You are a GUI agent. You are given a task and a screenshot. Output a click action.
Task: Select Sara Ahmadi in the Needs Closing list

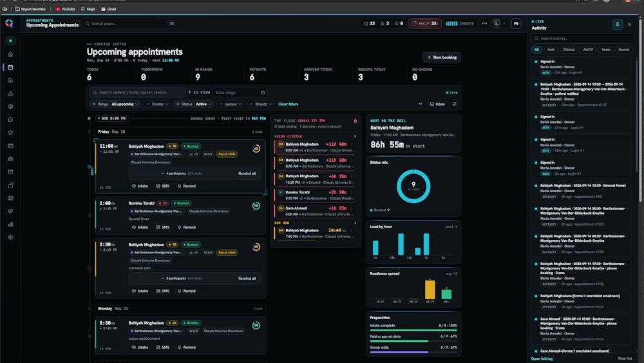click(x=315, y=211)
